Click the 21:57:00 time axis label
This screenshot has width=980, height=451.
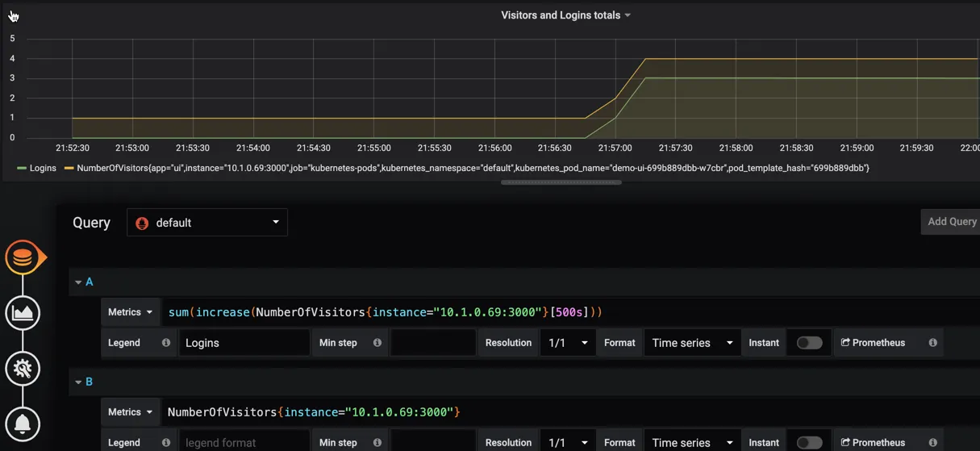tap(615, 148)
